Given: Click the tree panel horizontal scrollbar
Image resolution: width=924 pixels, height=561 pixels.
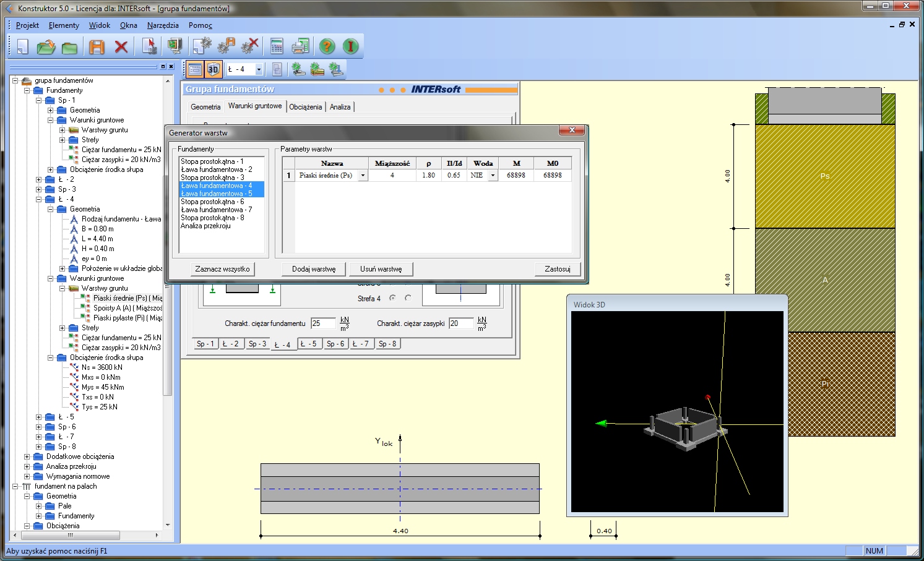Looking at the screenshot, I should pyautogui.click(x=87, y=535).
